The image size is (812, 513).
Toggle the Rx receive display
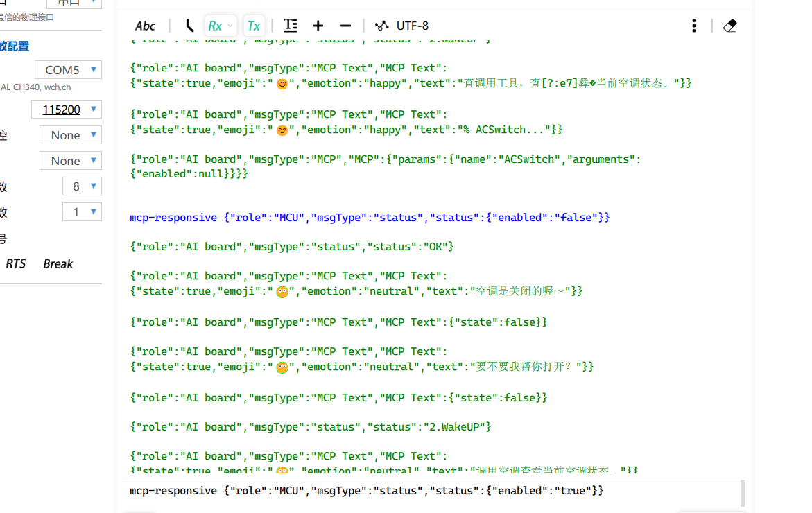pyautogui.click(x=215, y=26)
